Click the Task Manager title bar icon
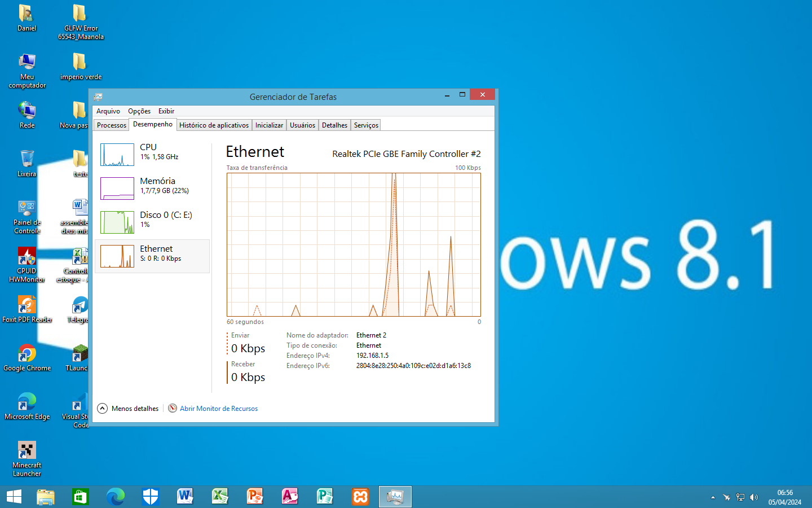Image resolution: width=812 pixels, height=508 pixels. pos(98,97)
